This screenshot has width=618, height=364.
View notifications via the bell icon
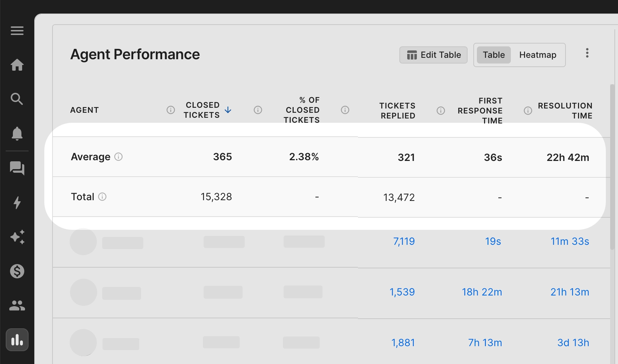pyautogui.click(x=17, y=133)
